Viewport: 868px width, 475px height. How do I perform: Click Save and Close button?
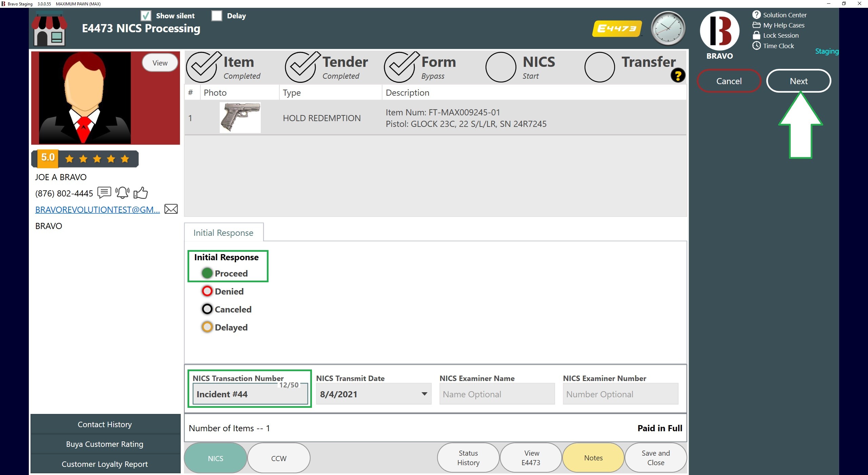coord(656,458)
